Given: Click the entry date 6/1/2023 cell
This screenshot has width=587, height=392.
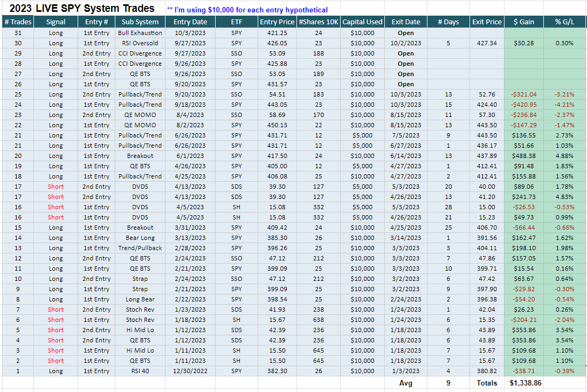Looking at the screenshot, I should click(x=190, y=156).
